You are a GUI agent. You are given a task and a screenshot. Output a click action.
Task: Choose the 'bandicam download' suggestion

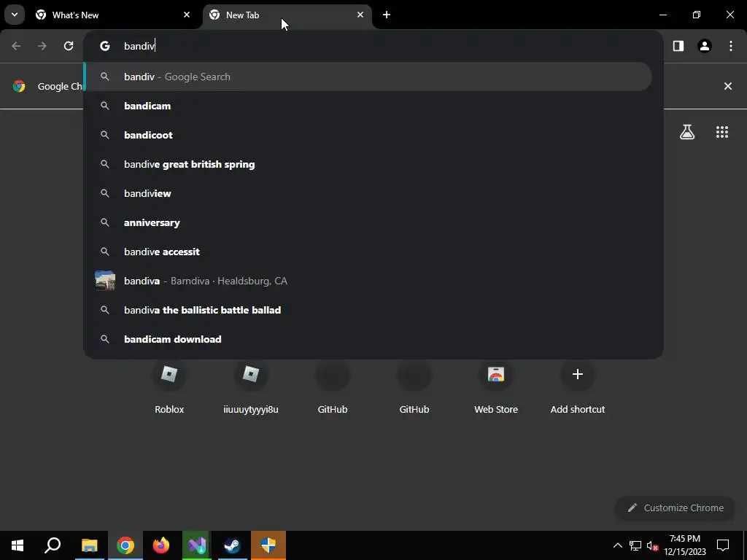(368, 339)
